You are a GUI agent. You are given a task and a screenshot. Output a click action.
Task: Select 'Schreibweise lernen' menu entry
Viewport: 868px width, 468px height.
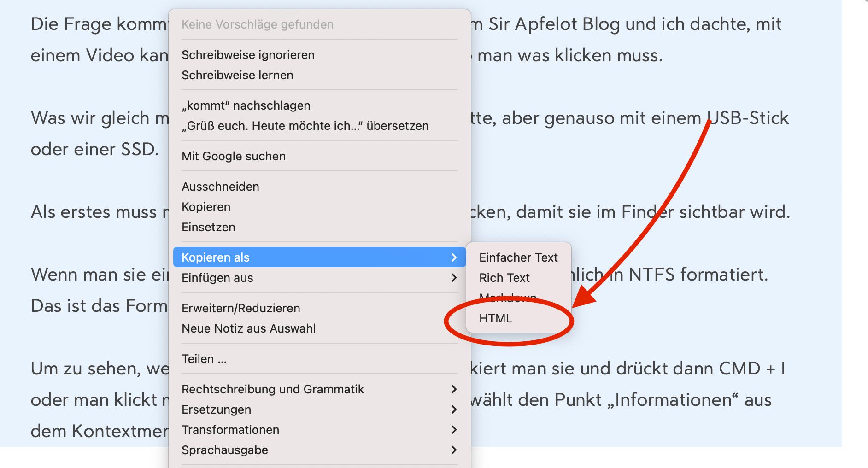pyautogui.click(x=319, y=75)
